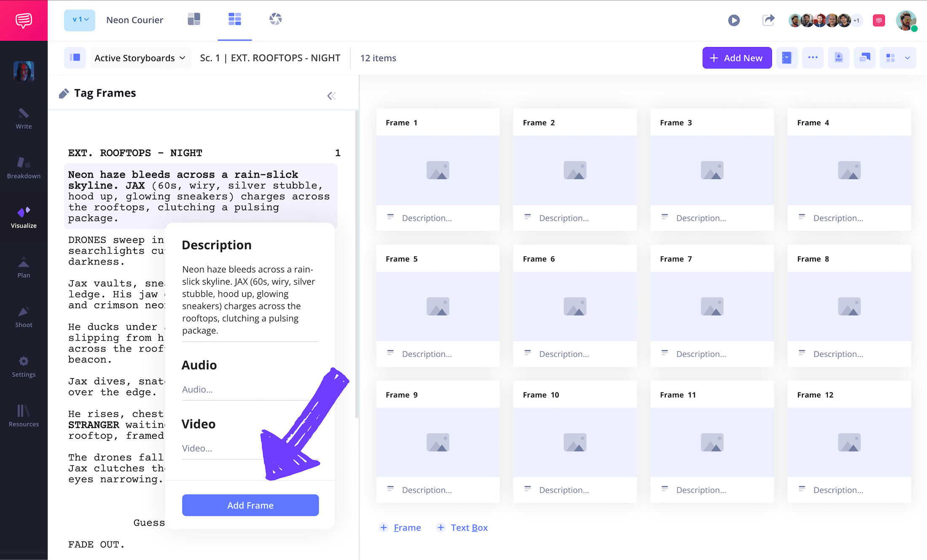Open the shot list view icon

point(194,19)
